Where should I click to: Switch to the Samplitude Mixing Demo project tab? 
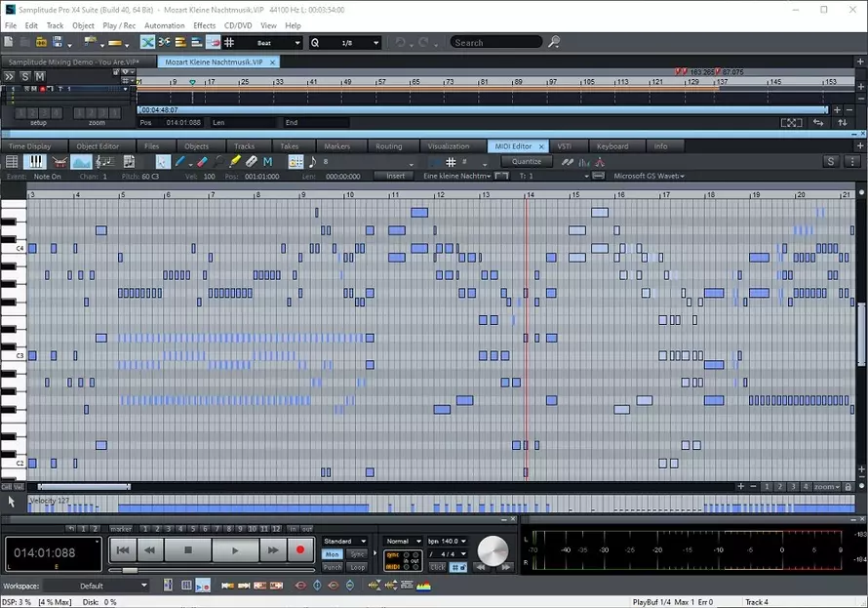[78, 62]
